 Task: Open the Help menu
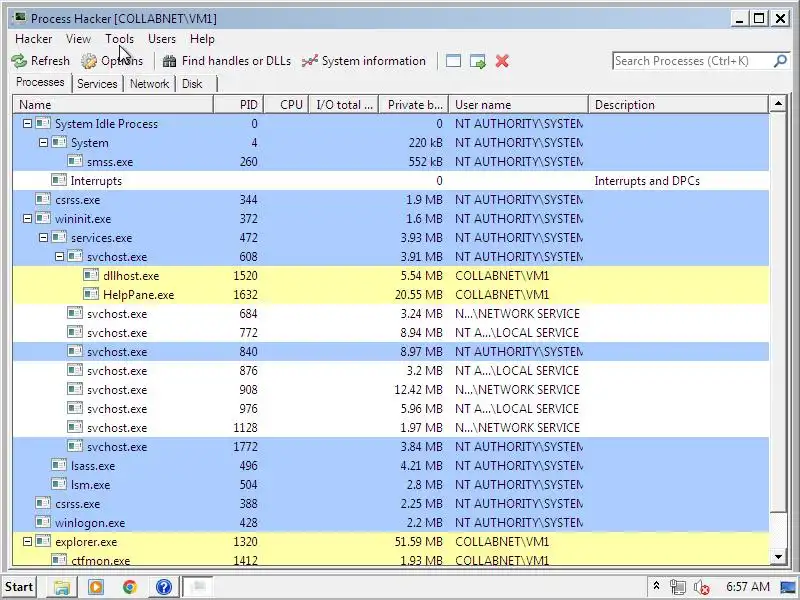[202, 39]
